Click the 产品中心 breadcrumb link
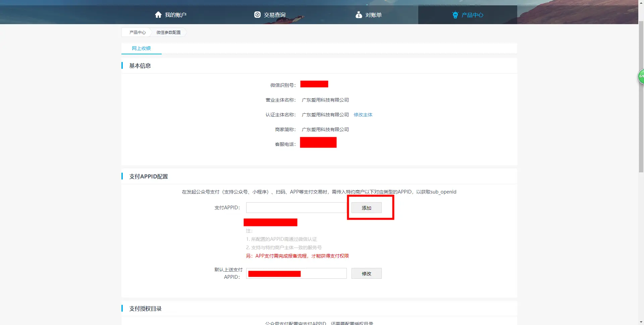 (x=138, y=33)
